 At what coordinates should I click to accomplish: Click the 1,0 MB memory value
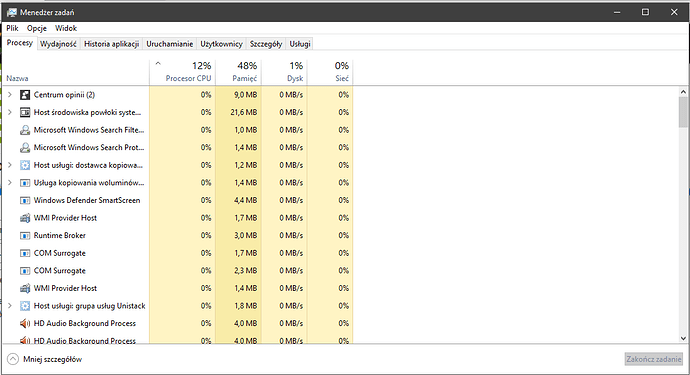tap(246, 130)
